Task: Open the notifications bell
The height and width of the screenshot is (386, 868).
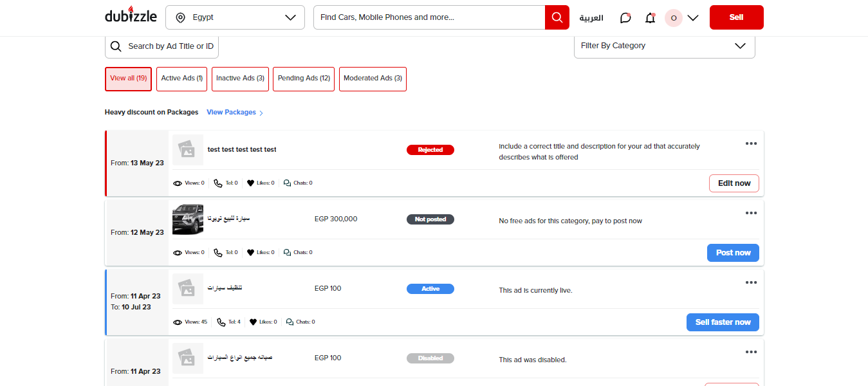Action: pos(650,18)
